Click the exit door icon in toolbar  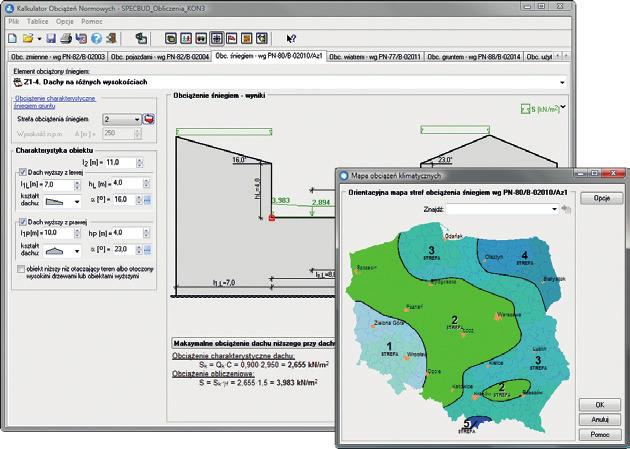coord(111,39)
